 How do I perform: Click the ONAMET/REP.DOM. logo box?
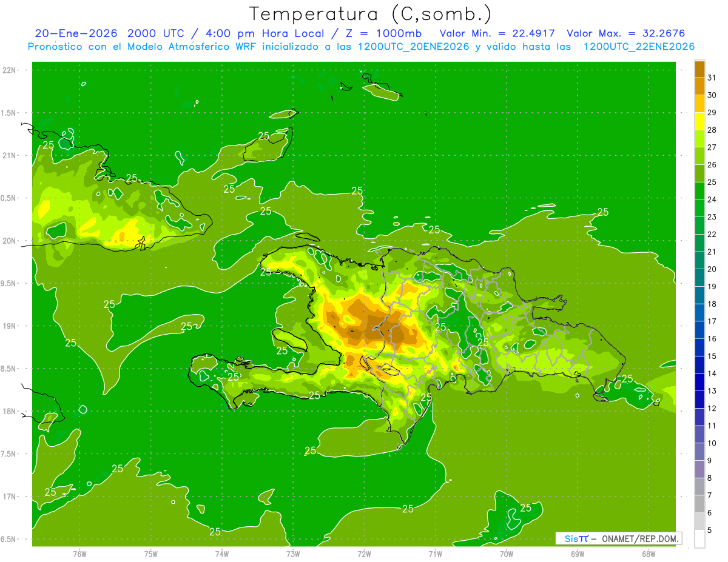(619, 538)
